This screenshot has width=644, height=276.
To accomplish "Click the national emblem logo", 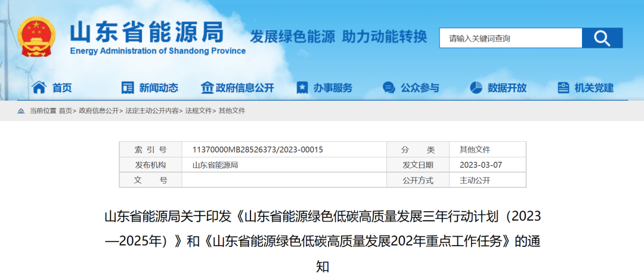I will pos(37,36).
